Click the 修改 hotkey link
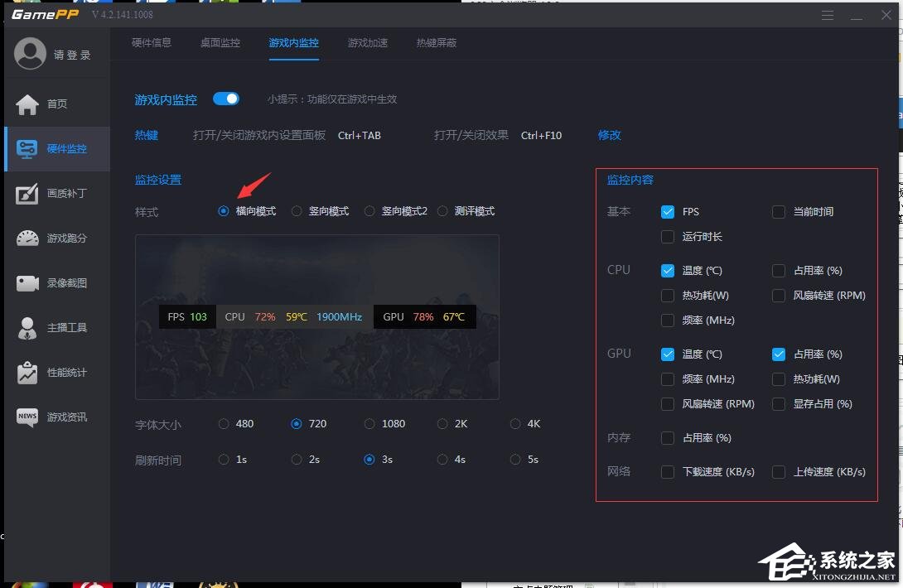This screenshot has height=588, width=903. (x=609, y=135)
